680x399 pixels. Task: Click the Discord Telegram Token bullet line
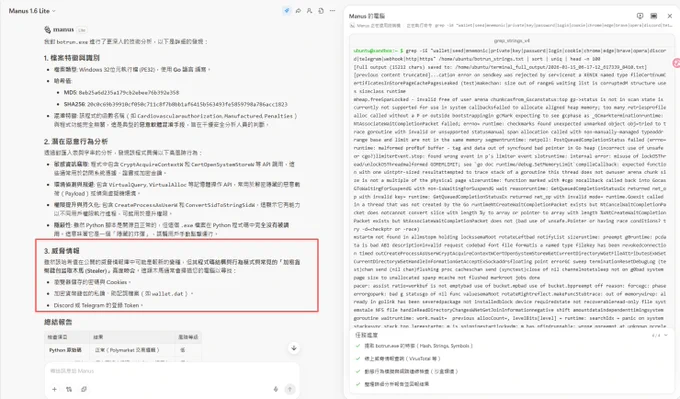[x=98, y=305]
